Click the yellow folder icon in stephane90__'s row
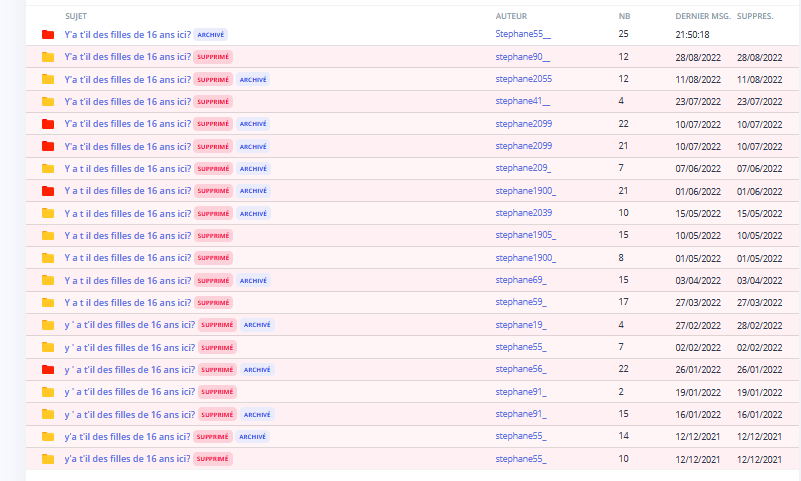The width and height of the screenshot is (801, 481). pos(47,57)
